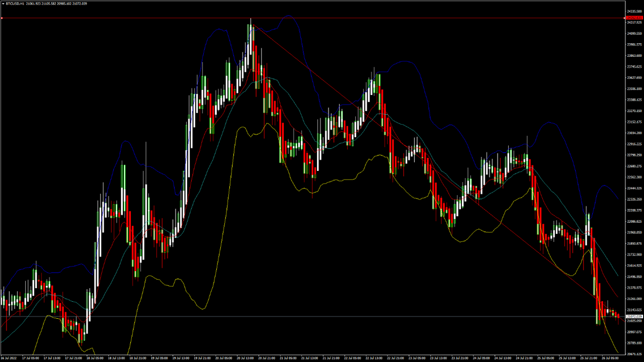
Task: Click the 18 Jul 05:00 time label
Action: (x=95, y=358)
